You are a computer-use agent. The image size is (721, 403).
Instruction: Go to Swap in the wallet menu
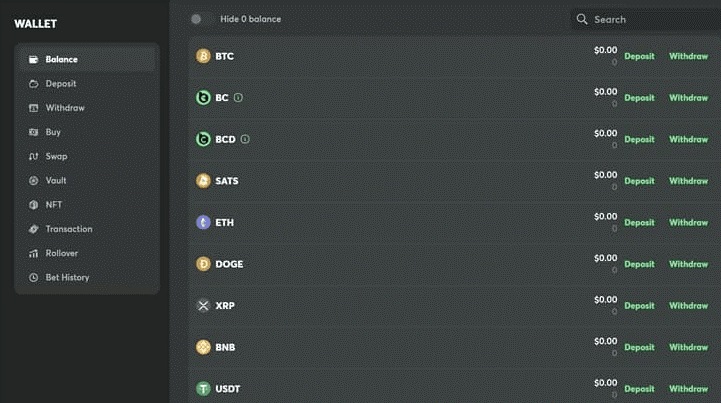(x=56, y=156)
